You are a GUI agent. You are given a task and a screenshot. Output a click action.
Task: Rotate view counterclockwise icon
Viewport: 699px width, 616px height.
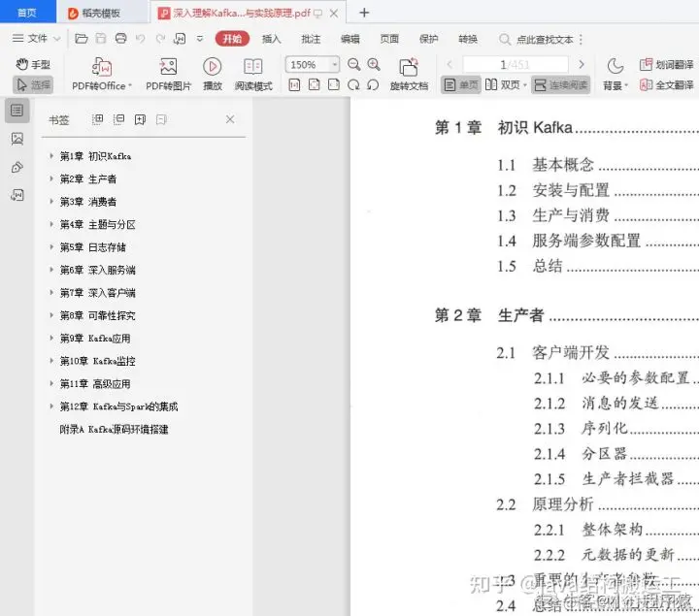coord(373,84)
